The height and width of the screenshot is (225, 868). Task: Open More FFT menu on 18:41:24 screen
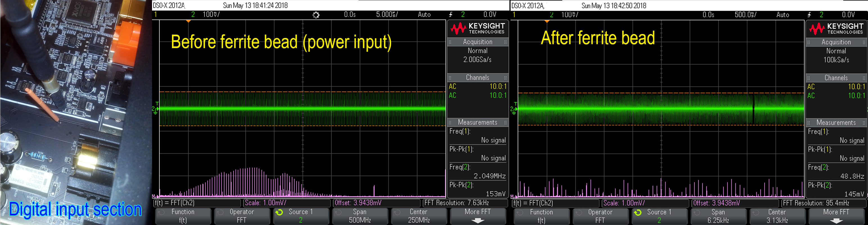(x=478, y=216)
